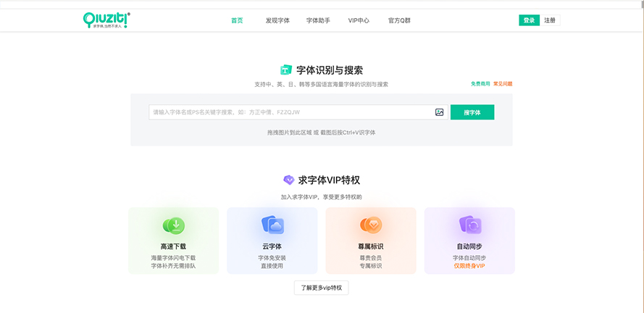
Task: Open the 字体助手 menu item
Action: (318, 20)
